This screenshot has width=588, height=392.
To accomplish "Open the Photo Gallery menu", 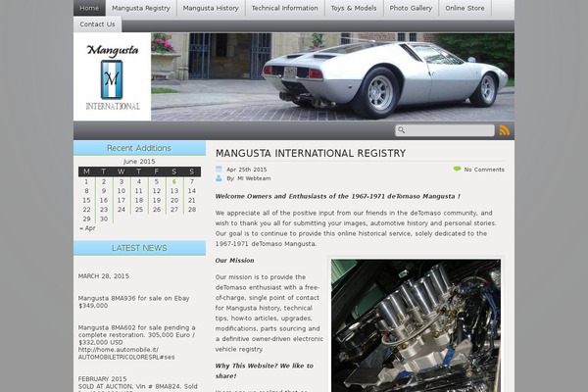I will 411,8.
